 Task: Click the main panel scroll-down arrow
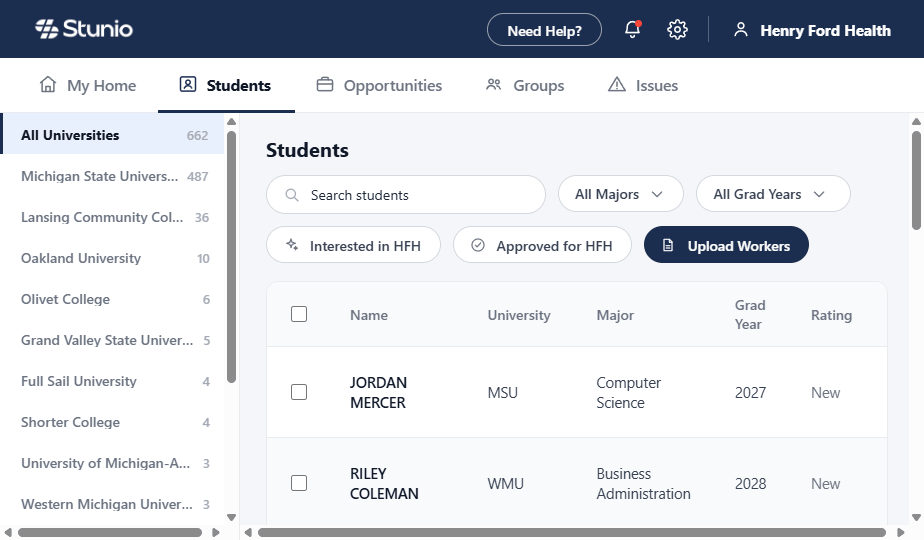click(x=916, y=517)
